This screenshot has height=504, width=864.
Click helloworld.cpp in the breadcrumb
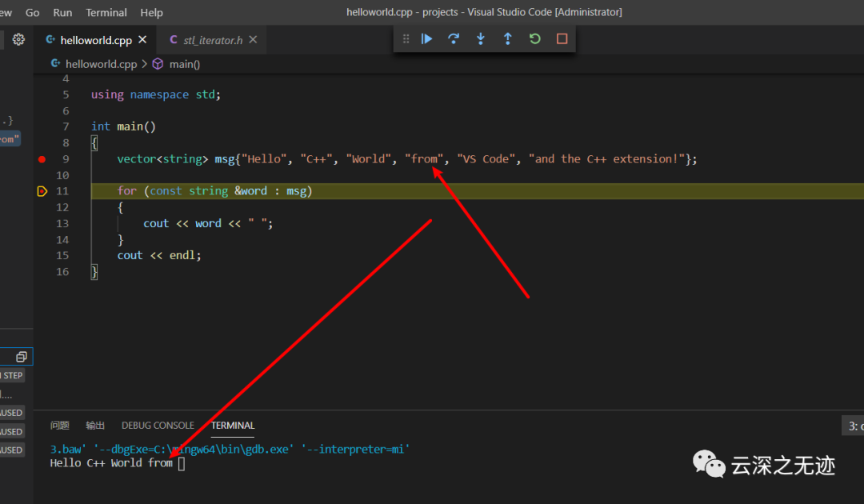(x=102, y=64)
